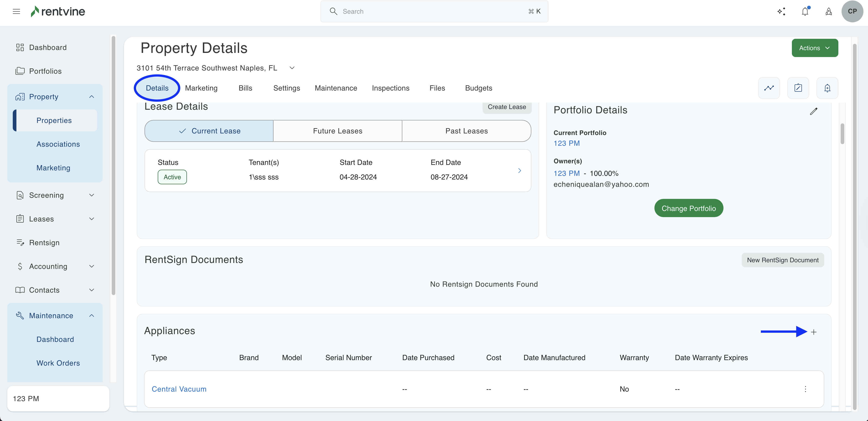Click the AI sparkle icon in header
This screenshot has height=421, width=868.
click(x=781, y=11)
